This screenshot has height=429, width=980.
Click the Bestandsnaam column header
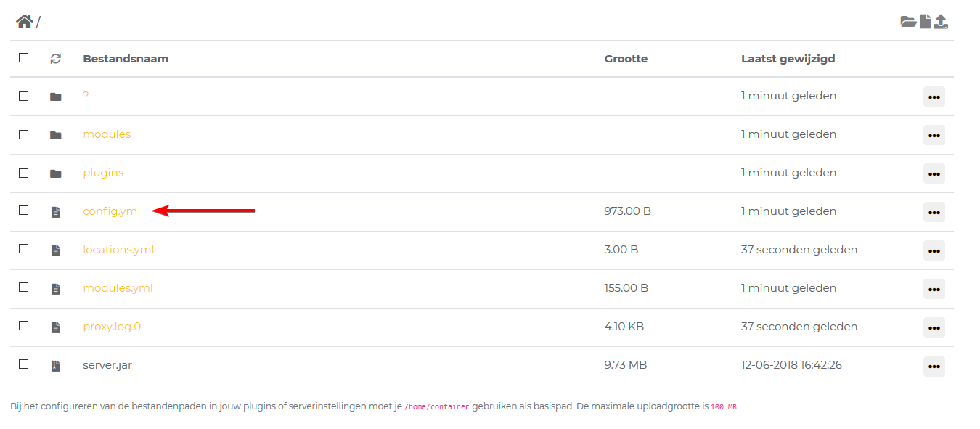(126, 59)
